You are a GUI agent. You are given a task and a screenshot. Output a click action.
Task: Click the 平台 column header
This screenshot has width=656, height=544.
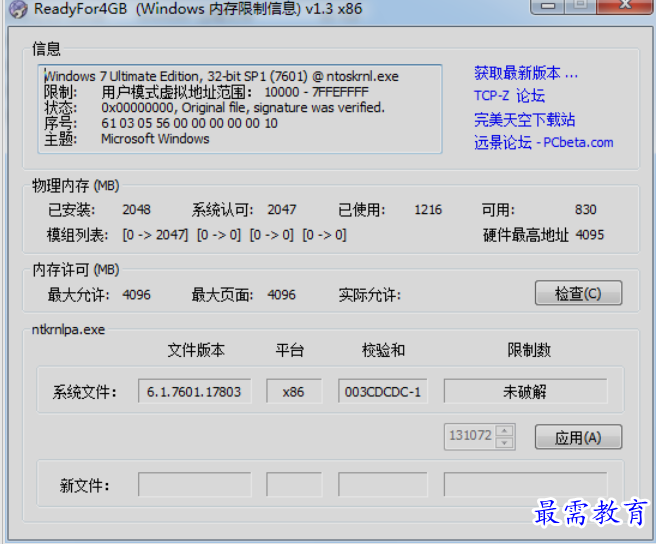tap(290, 350)
